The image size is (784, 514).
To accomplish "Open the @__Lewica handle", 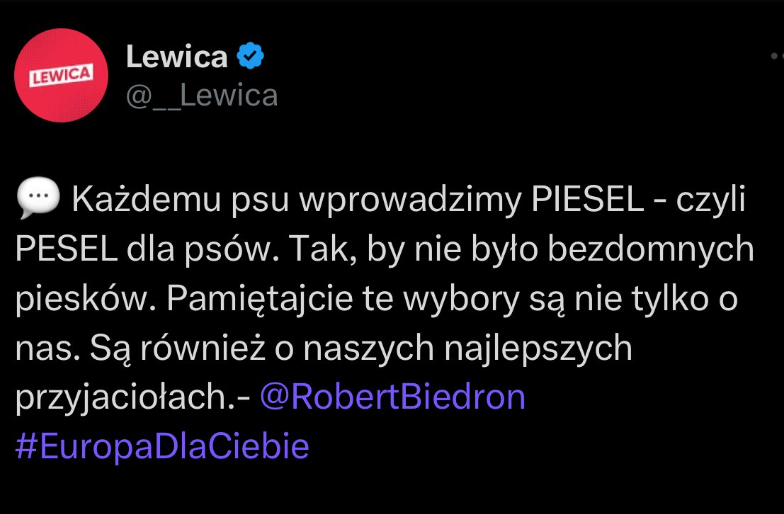I will 201,95.
